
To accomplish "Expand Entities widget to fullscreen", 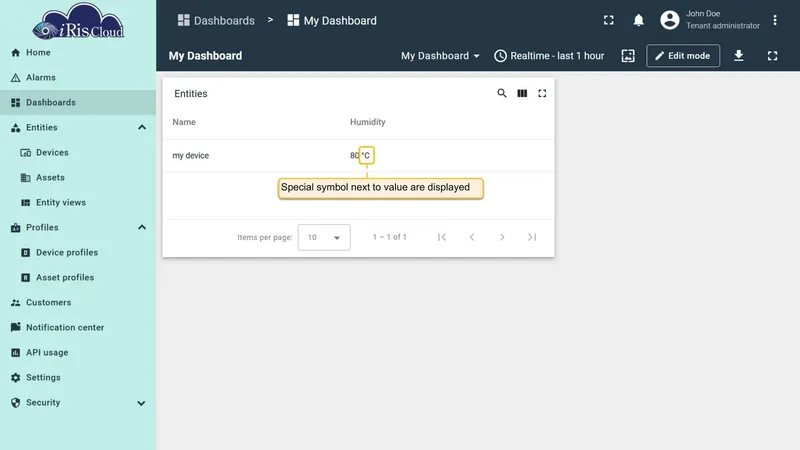I will point(542,93).
